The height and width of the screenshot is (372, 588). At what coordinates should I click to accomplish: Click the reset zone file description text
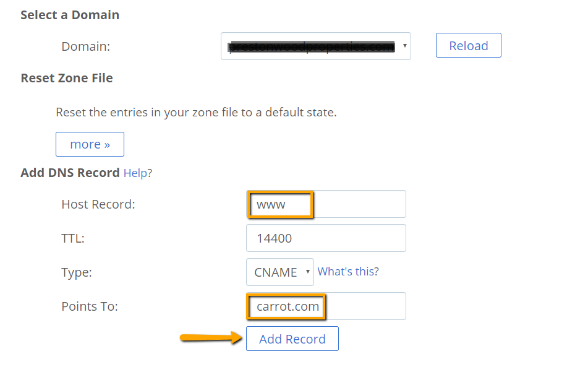pos(196,112)
